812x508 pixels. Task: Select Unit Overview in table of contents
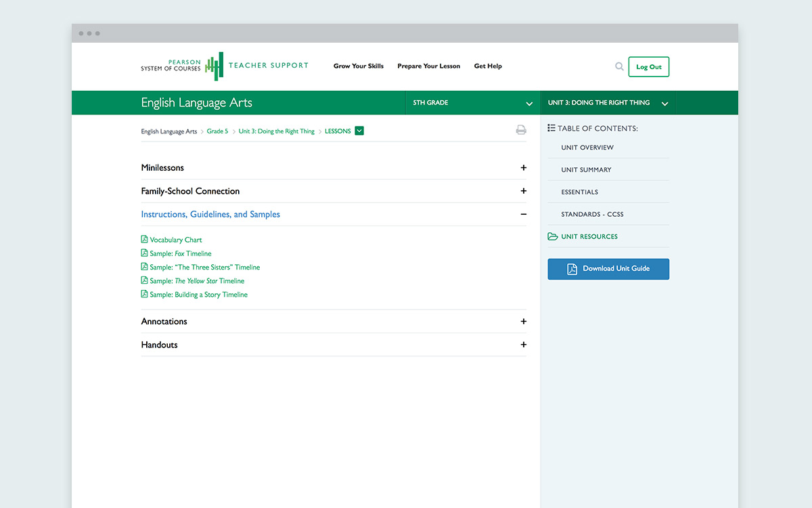(x=587, y=148)
